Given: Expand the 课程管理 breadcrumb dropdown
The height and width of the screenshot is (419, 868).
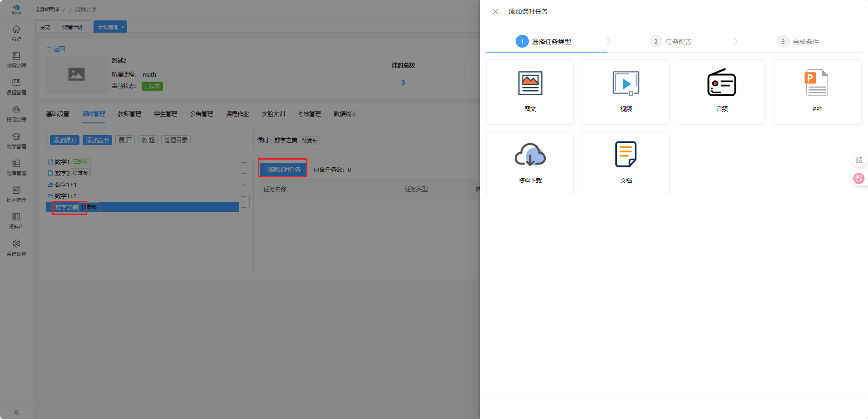Looking at the screenshot, I should point(51,10).
